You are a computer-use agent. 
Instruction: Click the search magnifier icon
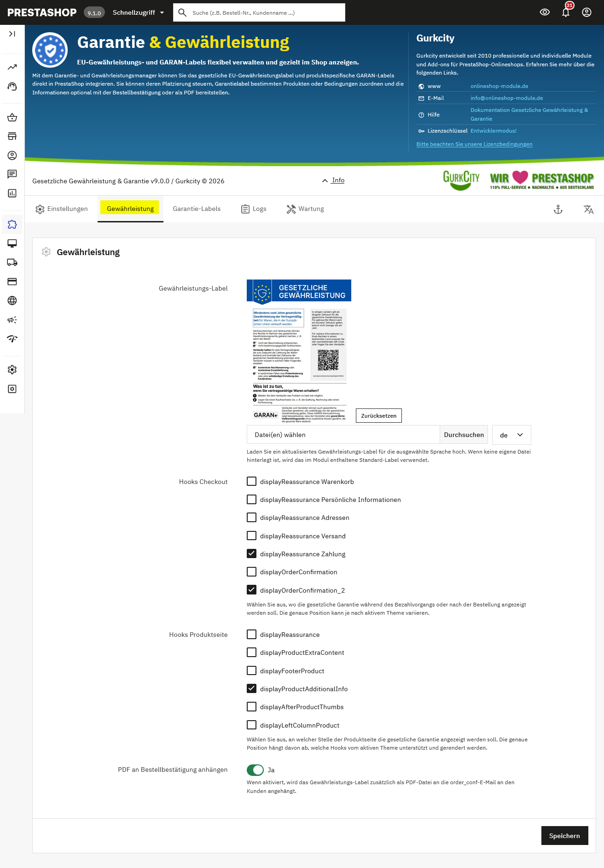pyautogui.click(x=182, y=12)
